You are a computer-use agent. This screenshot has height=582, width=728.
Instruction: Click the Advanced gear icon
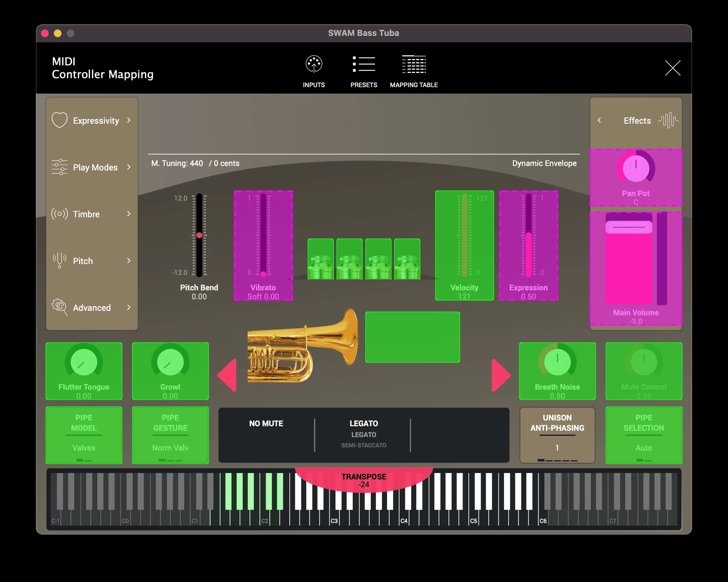pos(59,307)
